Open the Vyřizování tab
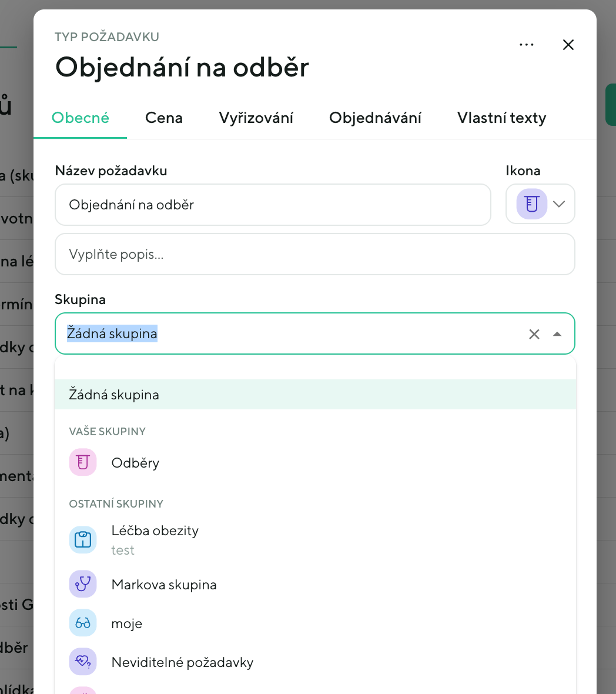The width and height of the screenshot is (616, 694). 257,118
